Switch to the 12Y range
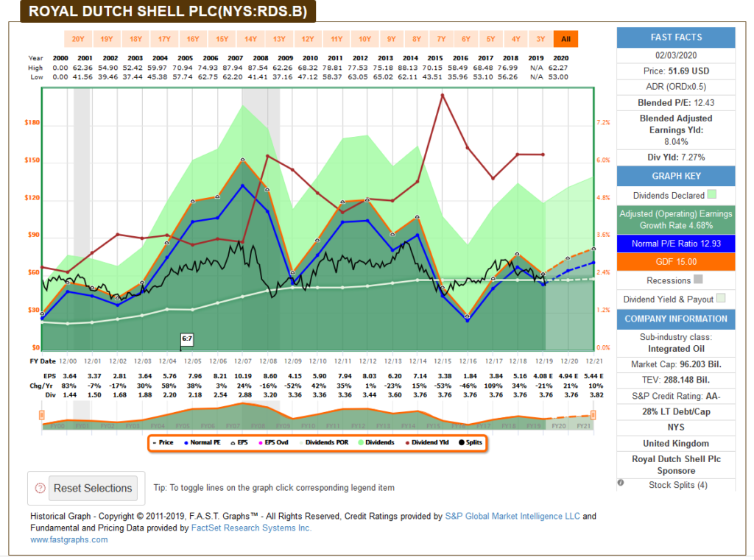Screen dimensions: 754x560 pos(308,39)
